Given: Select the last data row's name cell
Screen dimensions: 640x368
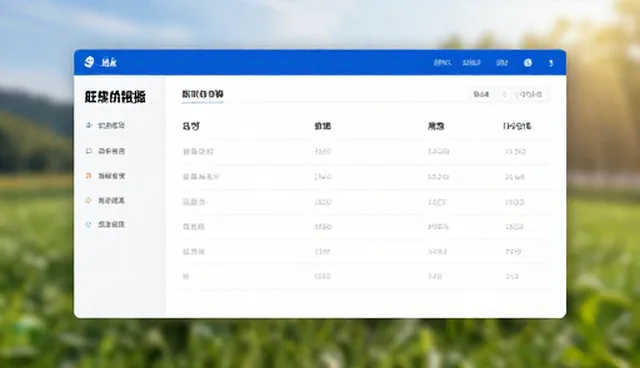Looking at the screenshot, I should tap(186, 276).
